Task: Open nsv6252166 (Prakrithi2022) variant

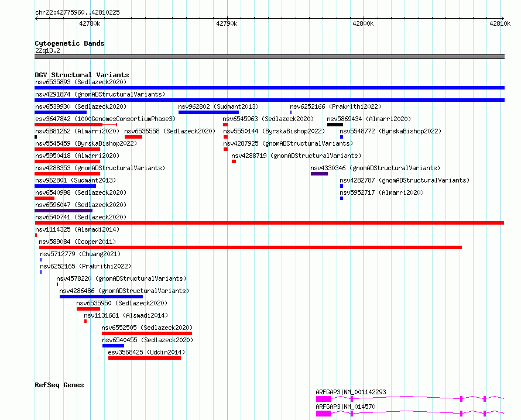Action: 335,106
